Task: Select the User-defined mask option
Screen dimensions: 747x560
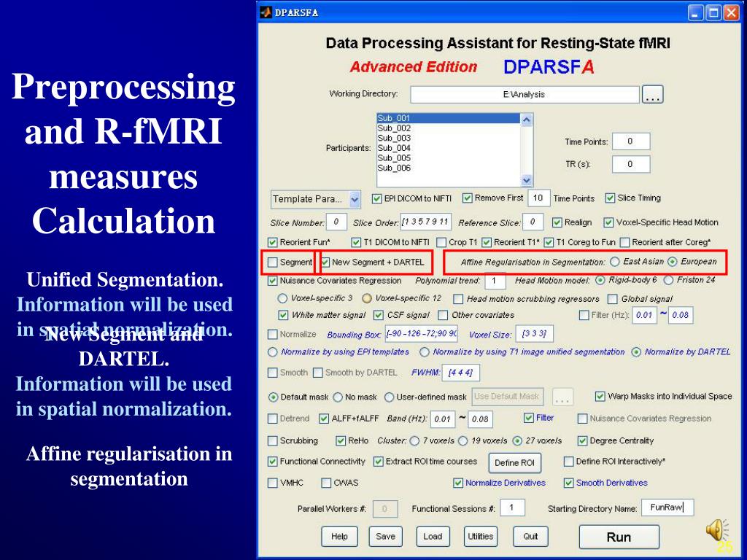Action: tap(390, 397)
